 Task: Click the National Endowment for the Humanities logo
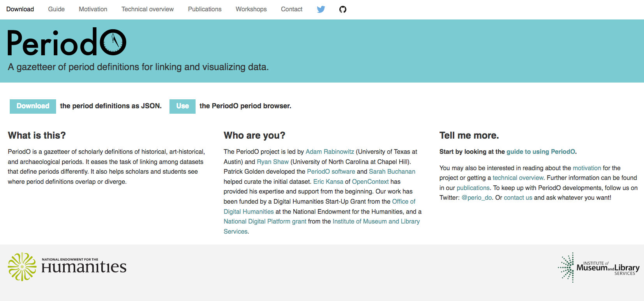tap(67, 267)
